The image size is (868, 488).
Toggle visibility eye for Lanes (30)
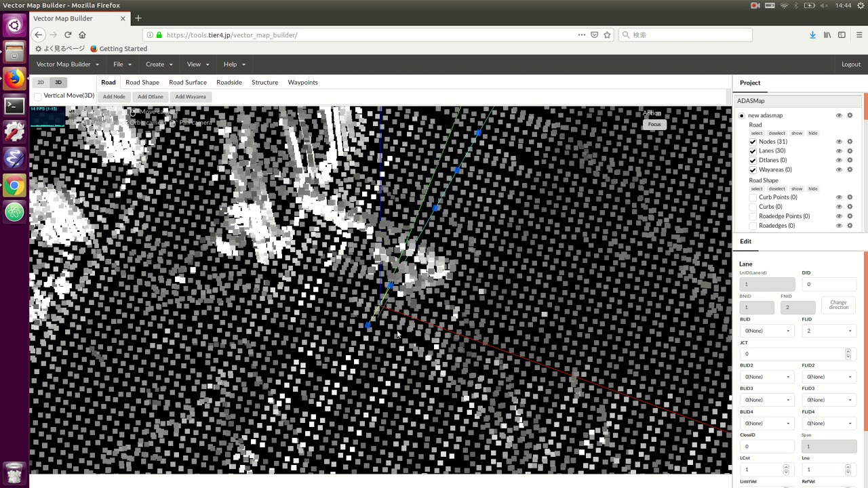coord(839,151)
